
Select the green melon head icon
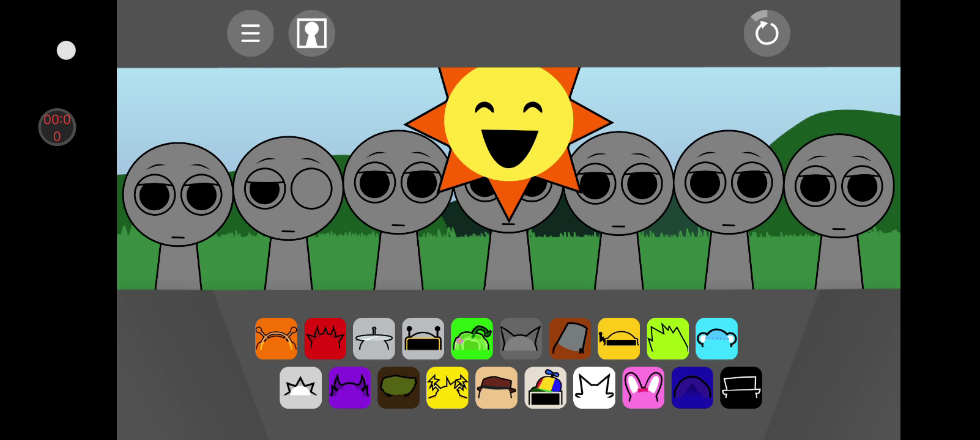point(472,339)
